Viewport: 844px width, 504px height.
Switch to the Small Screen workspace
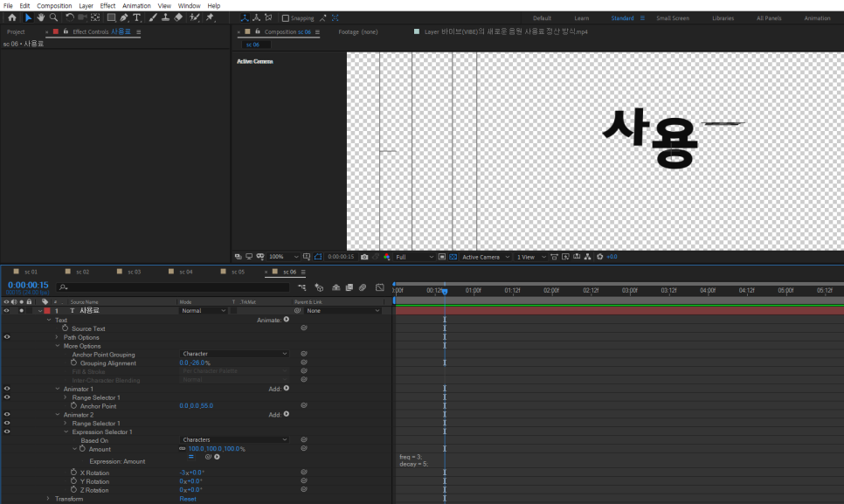coord(672,18)
